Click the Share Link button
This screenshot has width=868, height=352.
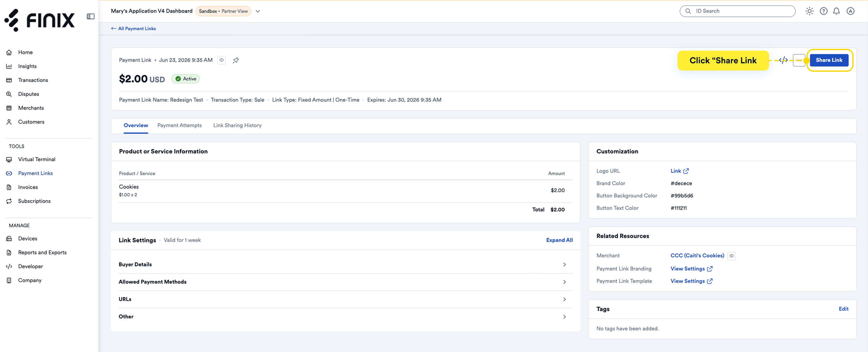(829, 60)
